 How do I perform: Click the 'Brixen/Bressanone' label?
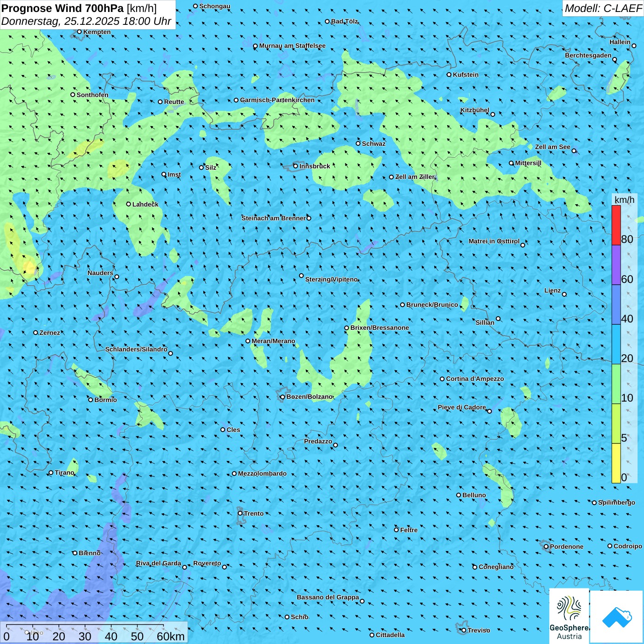coord(379,328)
